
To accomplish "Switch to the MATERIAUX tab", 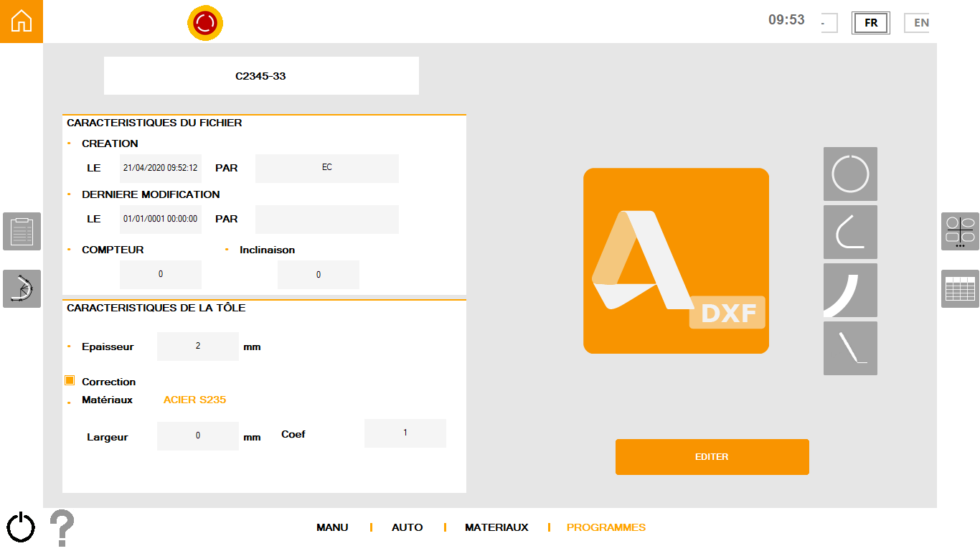I will (496, 527).
